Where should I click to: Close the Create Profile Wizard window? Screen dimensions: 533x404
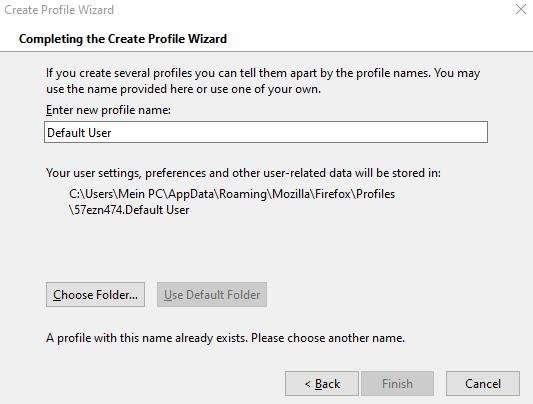[x=521, y=9]
